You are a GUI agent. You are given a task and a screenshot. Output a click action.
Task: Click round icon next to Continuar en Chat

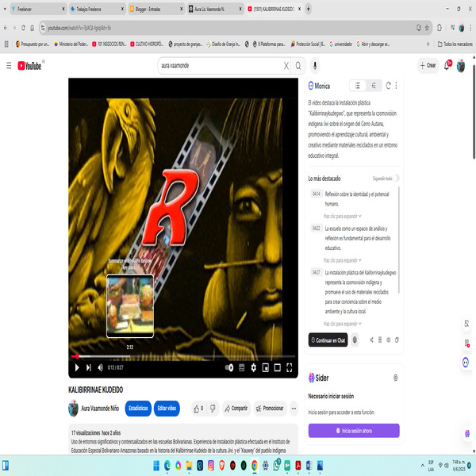point(355,340)
